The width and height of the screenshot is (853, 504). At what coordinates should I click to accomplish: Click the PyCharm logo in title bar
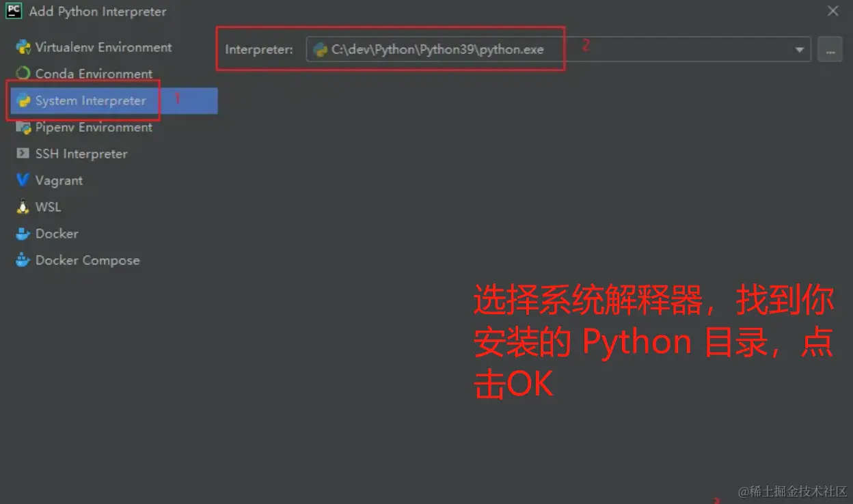(14, 11)
